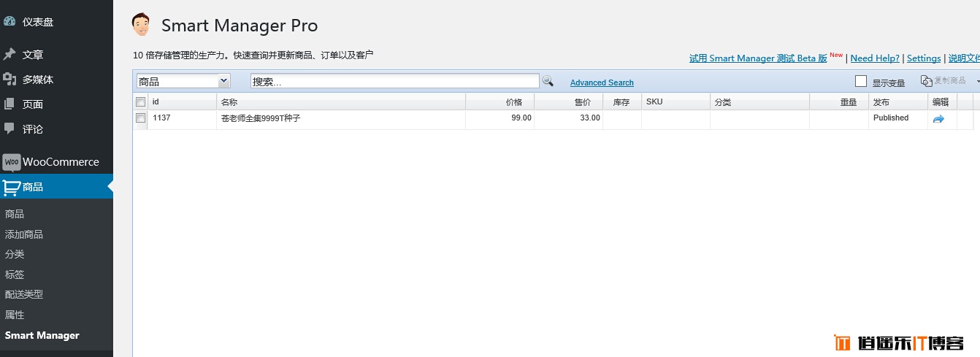980x357 pixels.
Task: Open the 添加商品 submenu entry
Action: pos(24,234)
